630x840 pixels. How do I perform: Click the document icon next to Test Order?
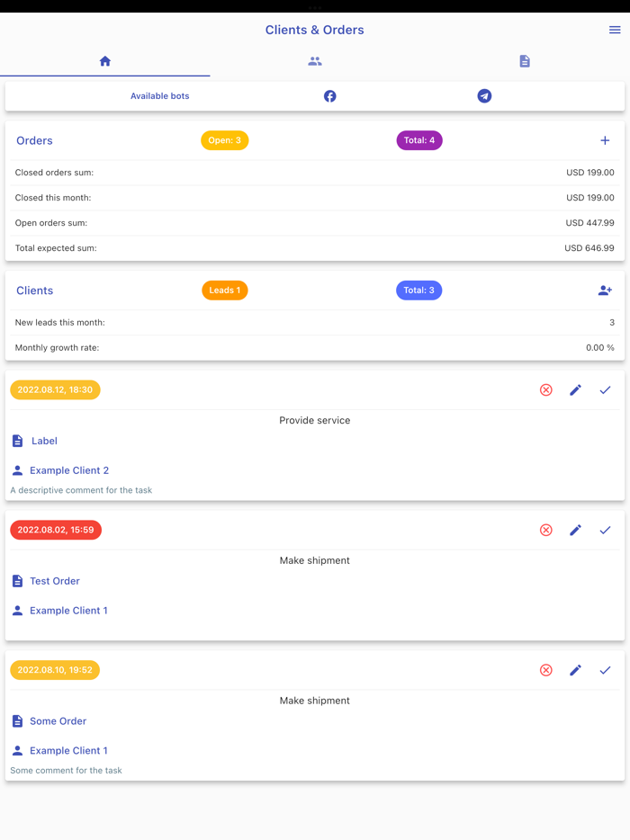point(15,580)
